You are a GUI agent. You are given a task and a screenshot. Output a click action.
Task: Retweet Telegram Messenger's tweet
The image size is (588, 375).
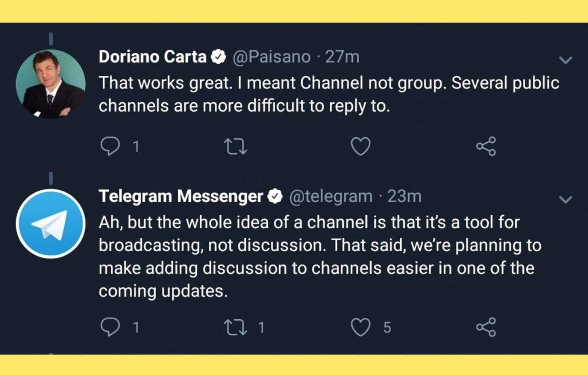(x=235, y=327)
